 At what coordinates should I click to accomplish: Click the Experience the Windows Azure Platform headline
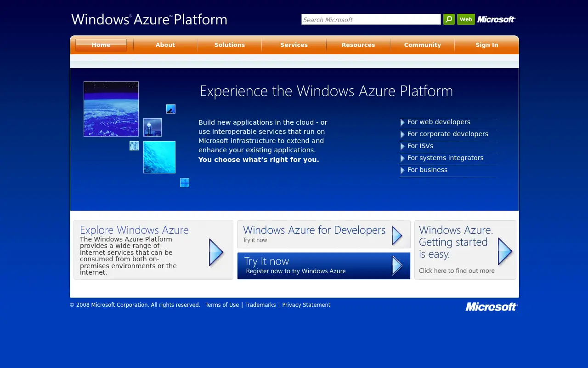[x=326, y=91]
